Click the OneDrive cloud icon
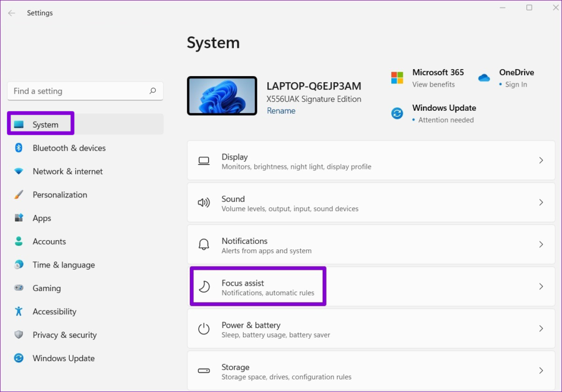 pyautogui.click(x=484, y=78)
